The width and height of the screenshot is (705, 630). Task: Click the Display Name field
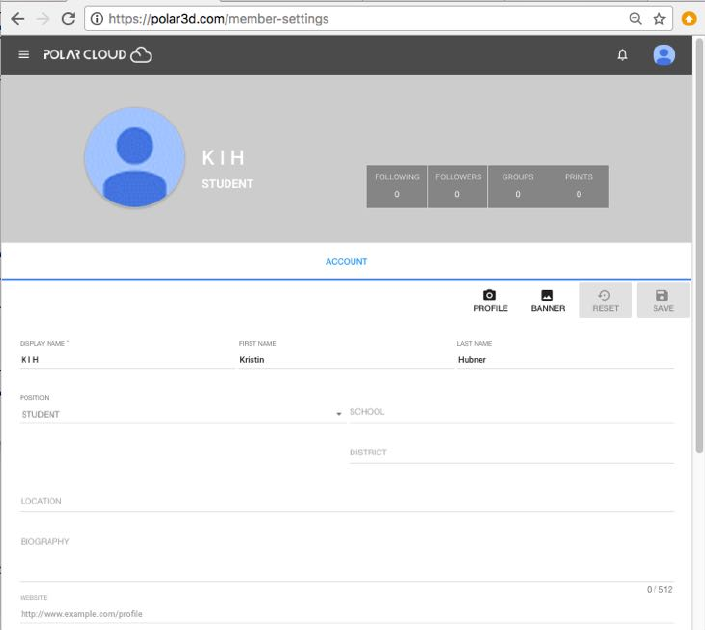pos(126,360)
